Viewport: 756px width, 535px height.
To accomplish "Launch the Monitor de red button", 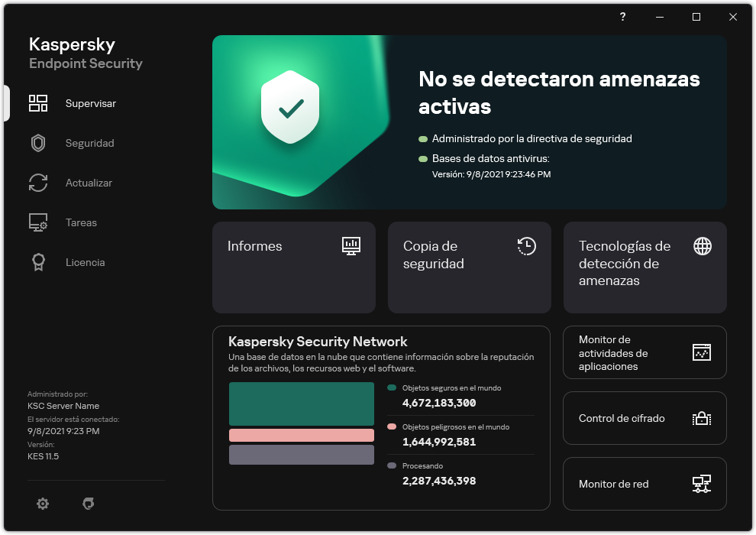I will pos(645,484).
